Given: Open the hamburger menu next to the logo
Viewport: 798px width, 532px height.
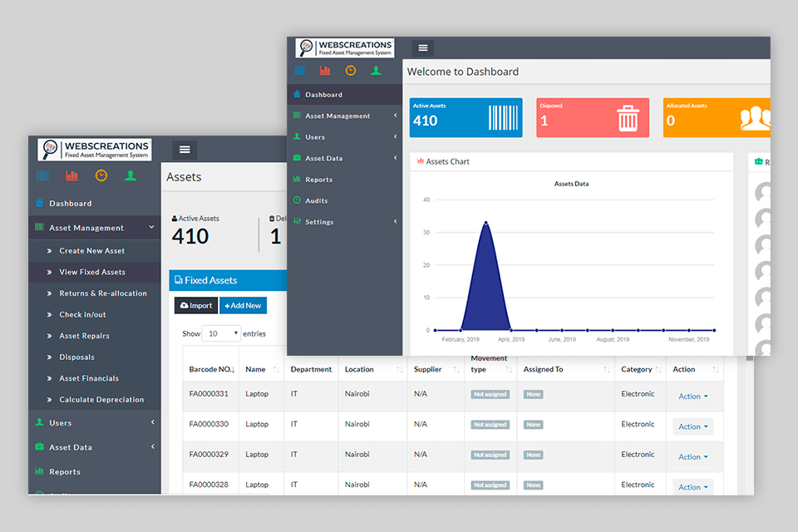Looking at the screenshot, I should (422, 47).
